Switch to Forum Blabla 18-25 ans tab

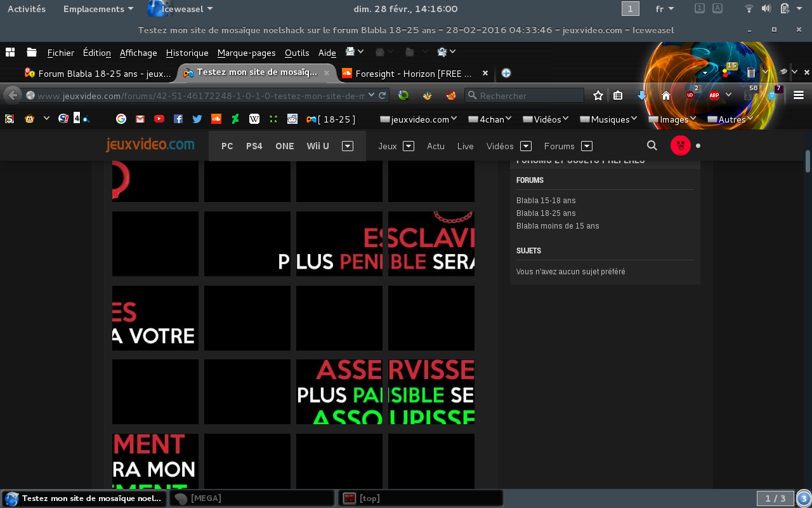[98, 73]
